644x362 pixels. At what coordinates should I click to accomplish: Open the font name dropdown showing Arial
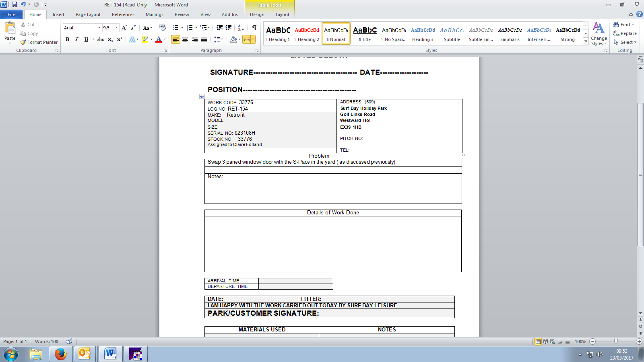[x=99, y=28]
